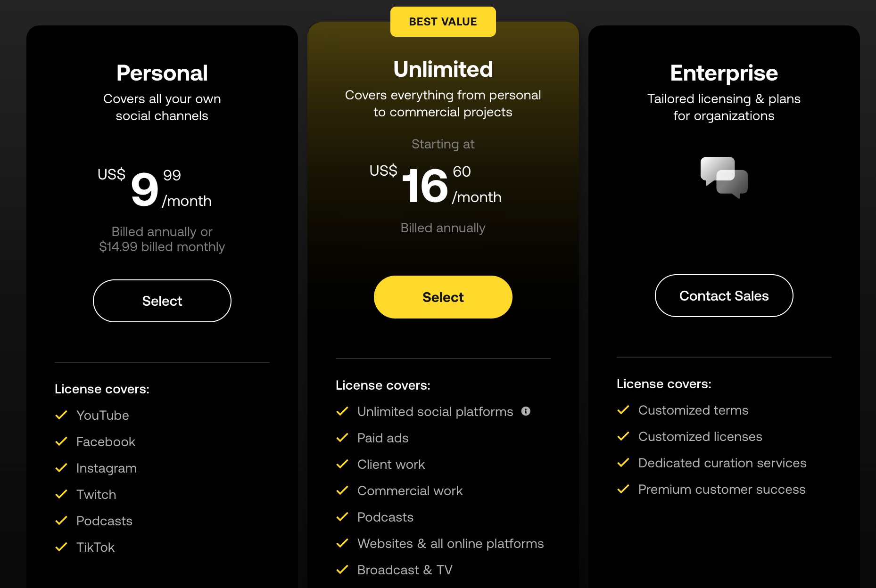Image resolution: width=876 pixels, height=588 pixels.
Task: Click the checkmark beside Premium customer success
Action: pos(623,489)
